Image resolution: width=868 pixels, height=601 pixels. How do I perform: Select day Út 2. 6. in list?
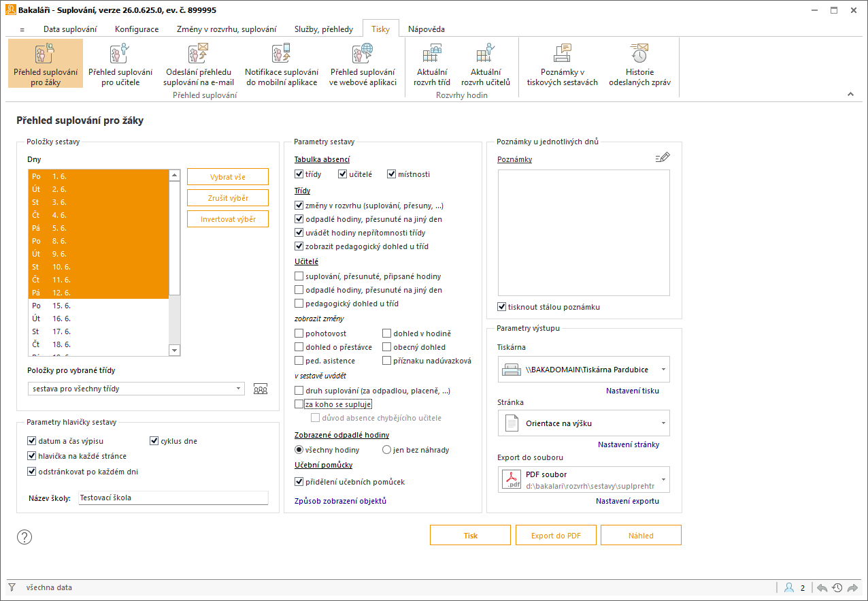coord(98,189)
